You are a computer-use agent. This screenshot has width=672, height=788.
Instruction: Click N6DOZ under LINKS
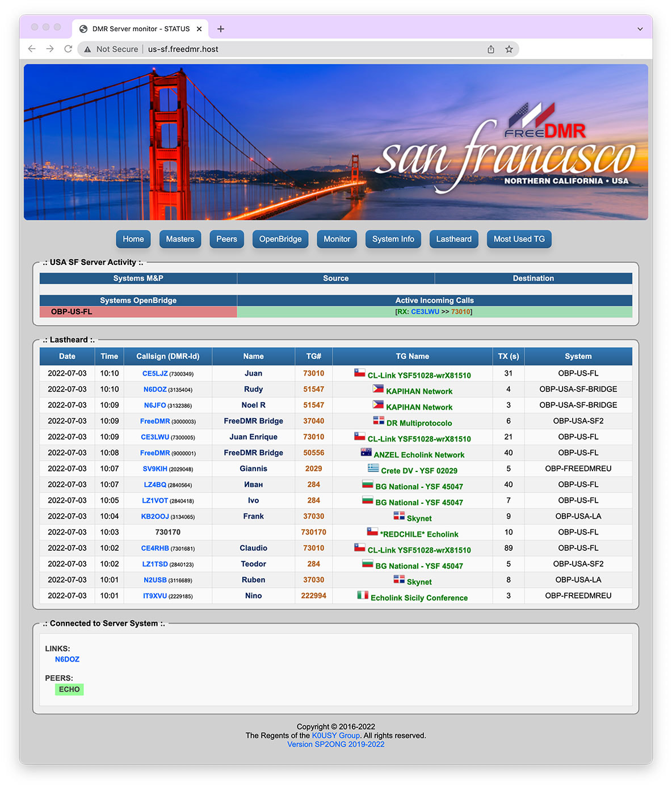(x=67, y=659)
